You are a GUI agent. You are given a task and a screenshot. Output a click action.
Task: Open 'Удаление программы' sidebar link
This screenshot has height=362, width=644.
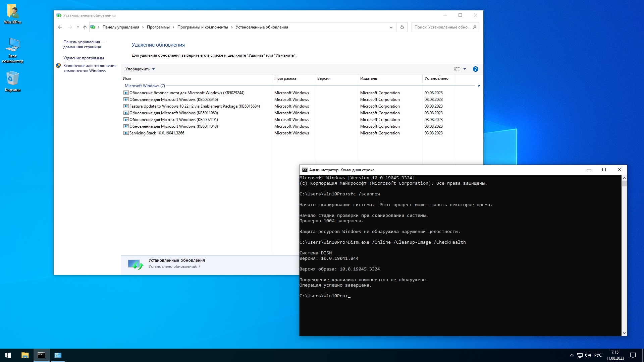coord(84,58)
